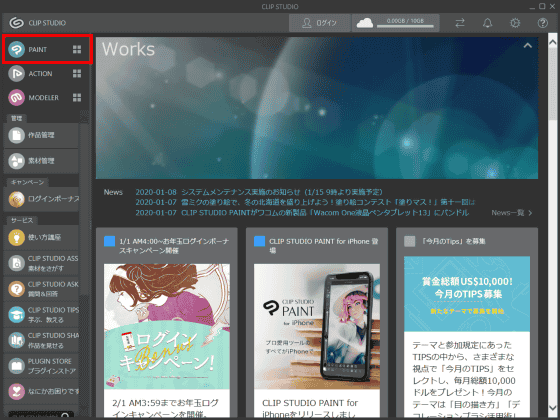Open PLUGIN STORE プラグインストア
Screen dimensions: 560x420
(x=41, y=366)
